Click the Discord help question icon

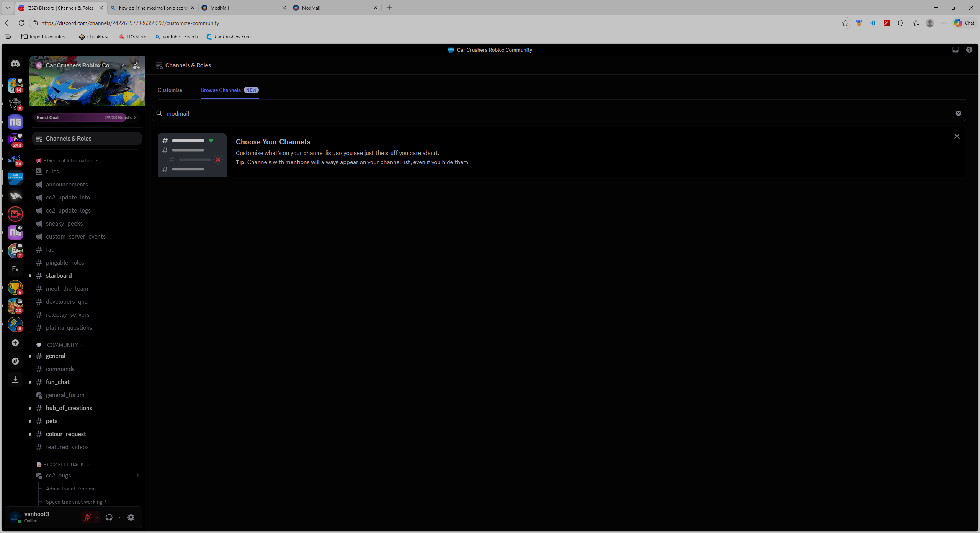pos(969,50)
